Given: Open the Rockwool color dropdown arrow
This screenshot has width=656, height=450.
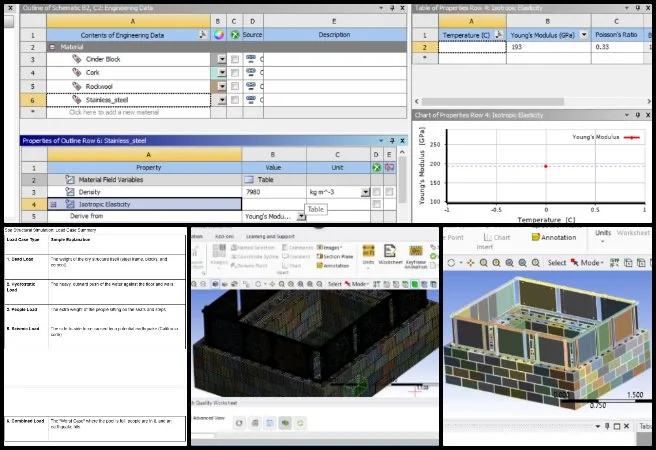Looking at the screenshot, I should (x=222, y=86).
